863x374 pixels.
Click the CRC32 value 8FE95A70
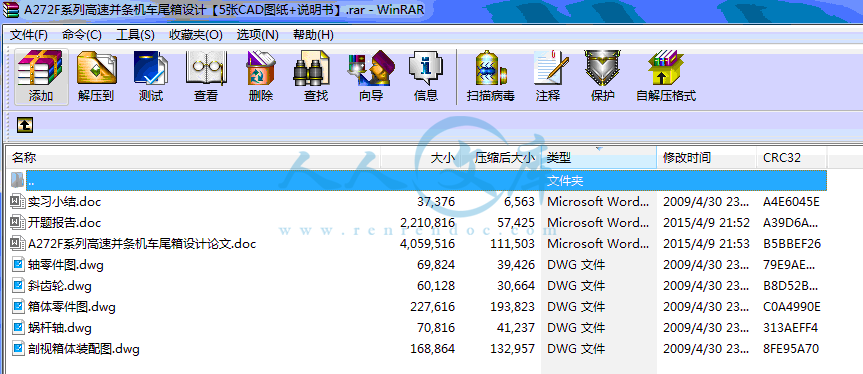tap(790, 349)
